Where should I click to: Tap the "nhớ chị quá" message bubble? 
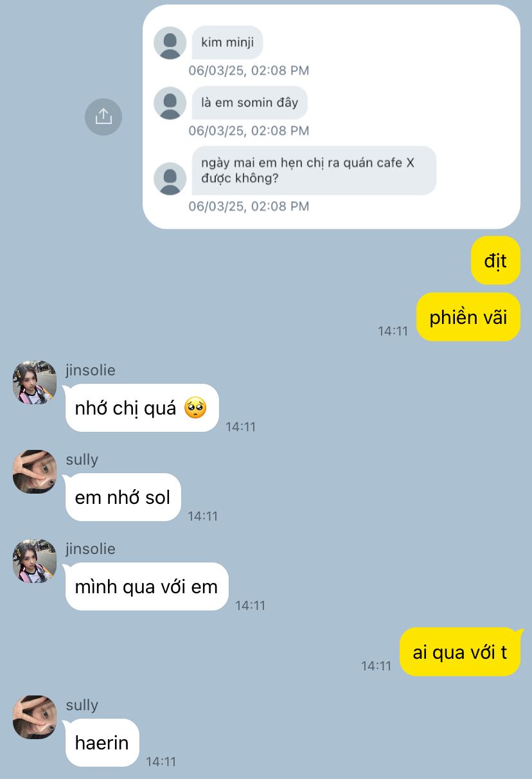[x=142, y=407]
